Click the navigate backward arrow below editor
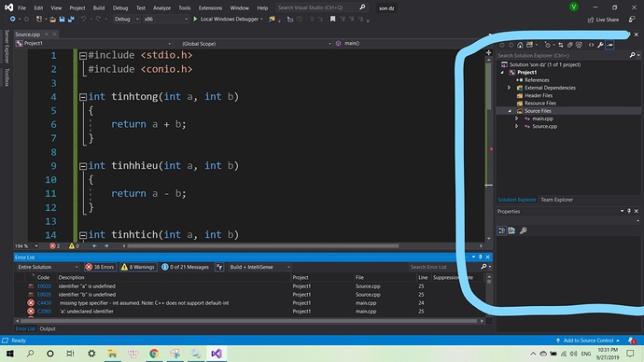 [94, 246]
